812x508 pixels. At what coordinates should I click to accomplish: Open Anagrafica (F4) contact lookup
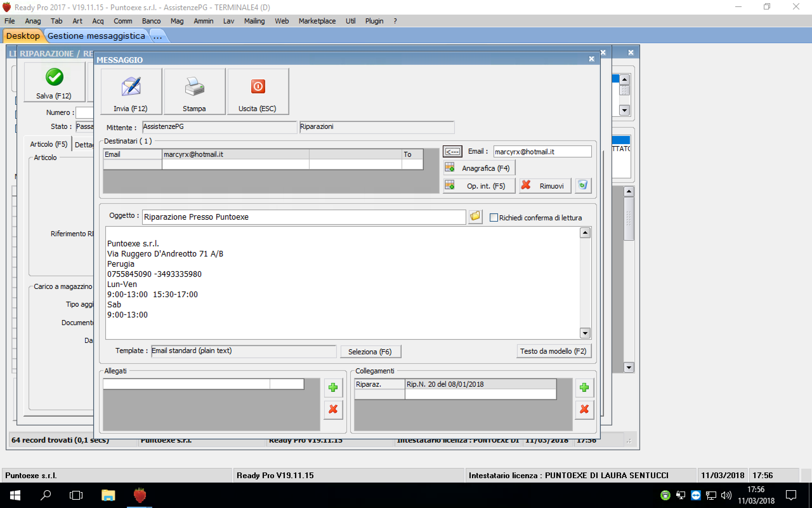[479, 168]
